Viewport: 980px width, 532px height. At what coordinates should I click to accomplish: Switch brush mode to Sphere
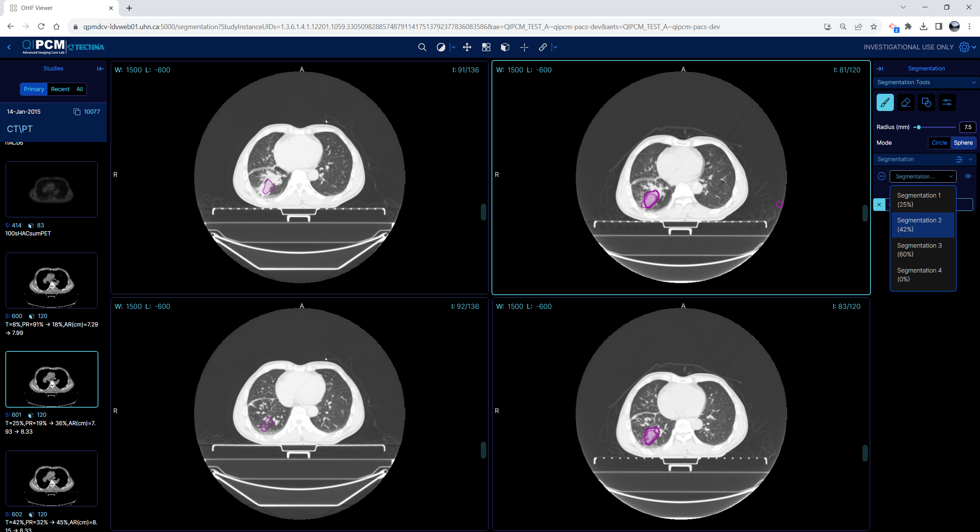coord(963,143)
